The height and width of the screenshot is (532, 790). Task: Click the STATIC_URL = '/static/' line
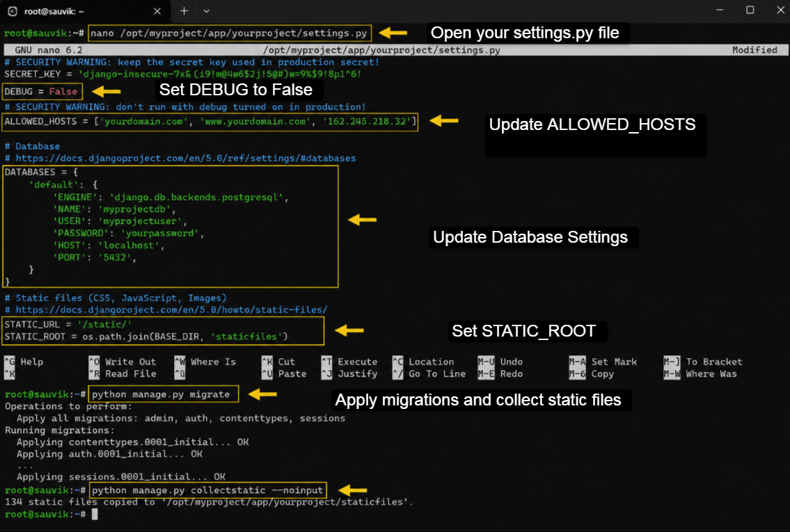point(68,324)
